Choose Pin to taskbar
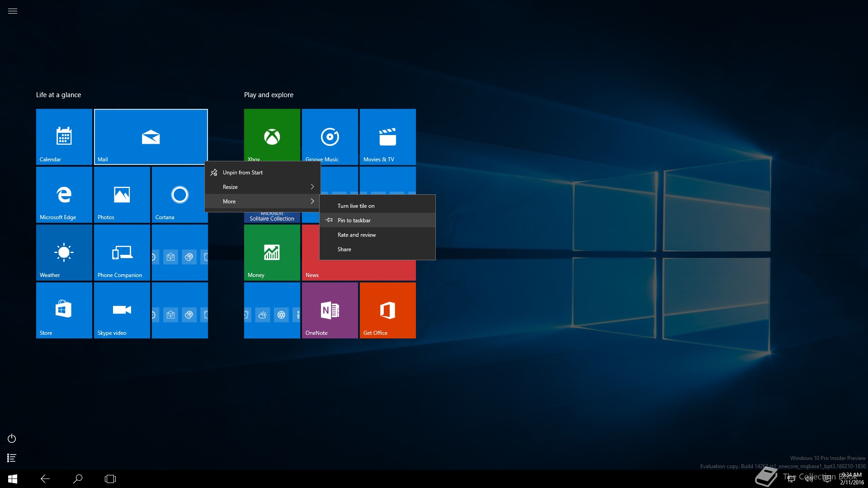Image resolution: width=868 pixels, height=488 pixels. 377,221
